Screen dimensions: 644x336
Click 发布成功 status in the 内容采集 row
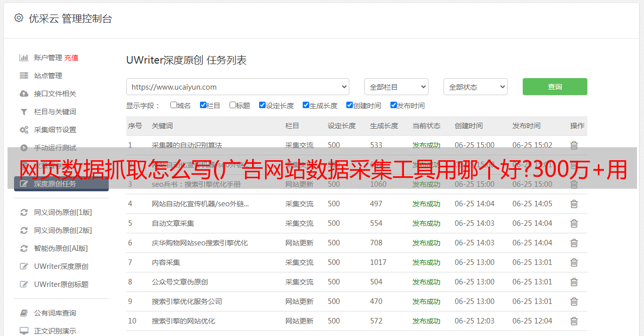(x=426, y=262)
